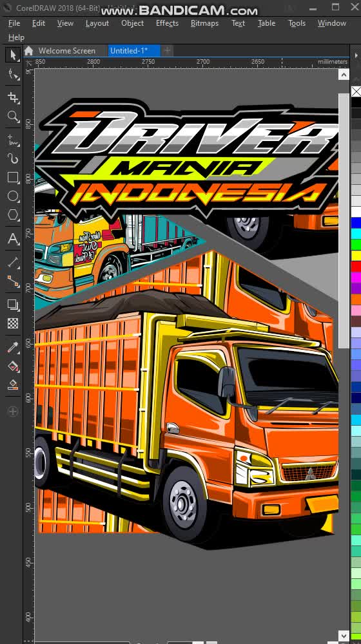The height and width of the screenshot is (644, 361).
Task: Select the Color Eyedropper tool
Action: tap(13, 348)
